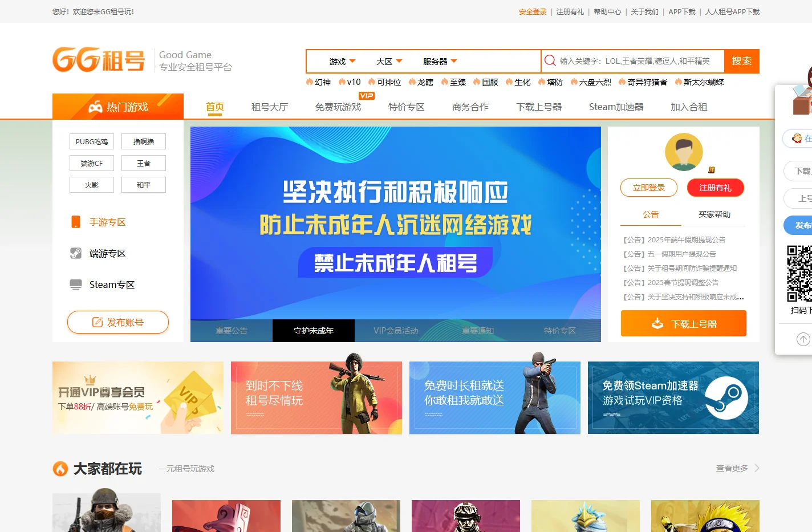Open the 租号大厅 tab
The image size is (812, 532).
270,107
